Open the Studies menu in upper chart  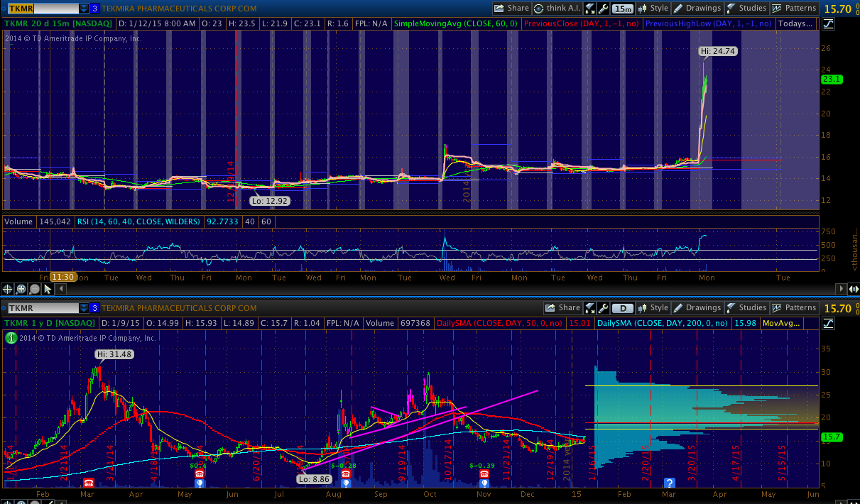tap(746, 9)
